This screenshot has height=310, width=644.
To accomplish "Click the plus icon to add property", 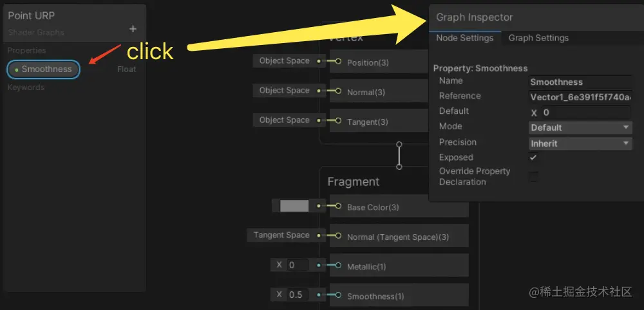I will (133, 29).
